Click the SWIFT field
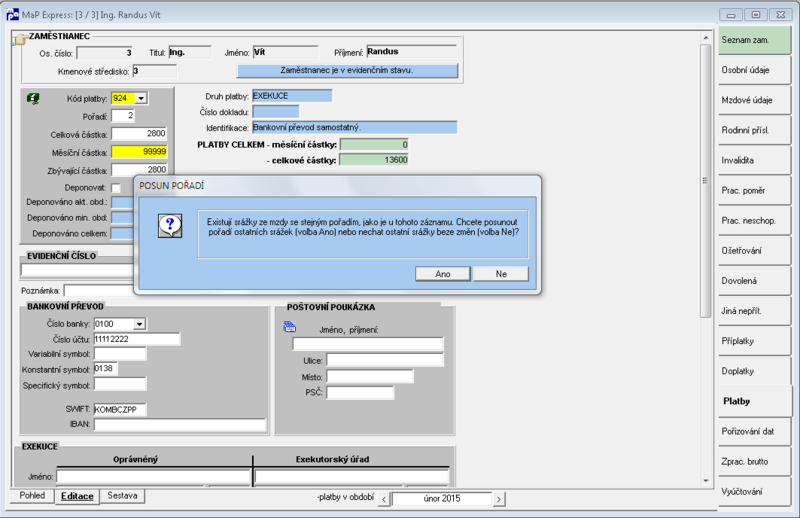Viewport: 800px width, 518px height. pos(120,409)
